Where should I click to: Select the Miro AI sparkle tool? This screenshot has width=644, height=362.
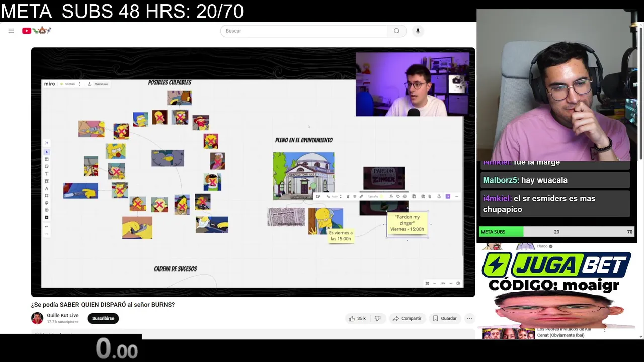(x=47, y=143)
